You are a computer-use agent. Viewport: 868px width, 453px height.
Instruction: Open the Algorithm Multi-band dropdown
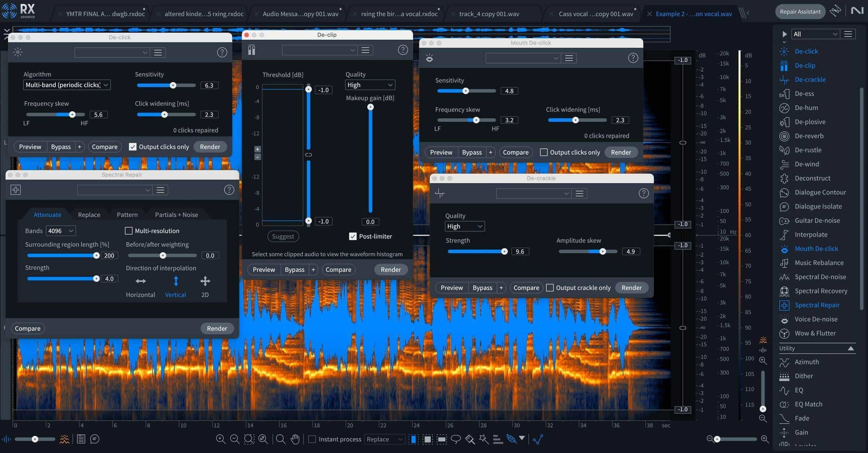pos(67,85)
